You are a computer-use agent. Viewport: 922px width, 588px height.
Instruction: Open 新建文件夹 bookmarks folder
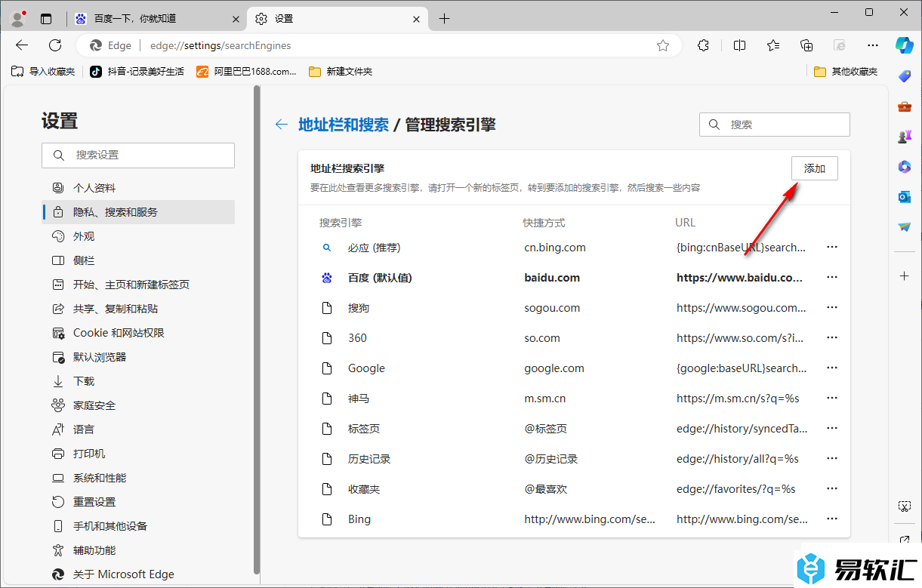(341, 72)
